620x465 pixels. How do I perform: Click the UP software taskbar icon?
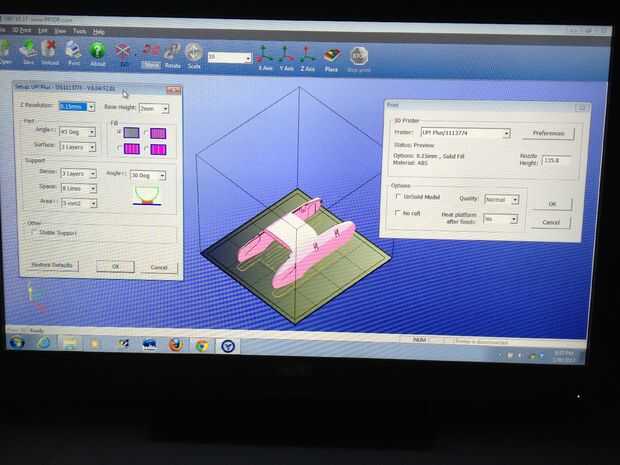coord(228,346)
